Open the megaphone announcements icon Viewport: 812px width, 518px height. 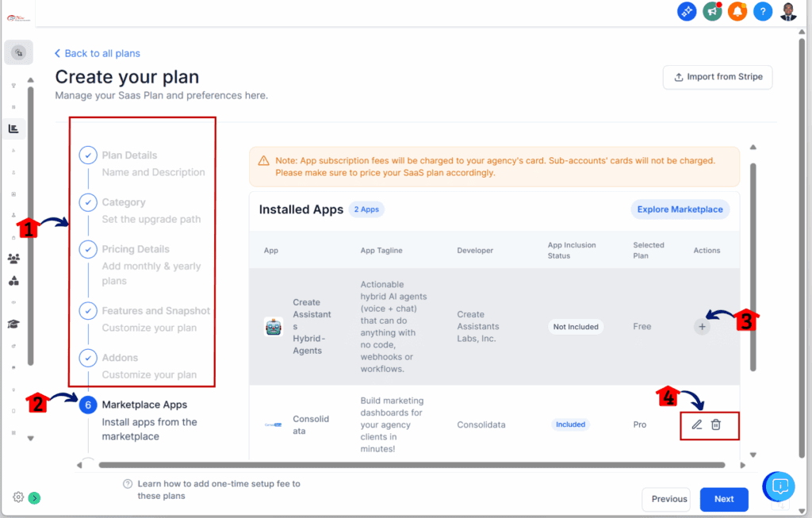point(712,11)
